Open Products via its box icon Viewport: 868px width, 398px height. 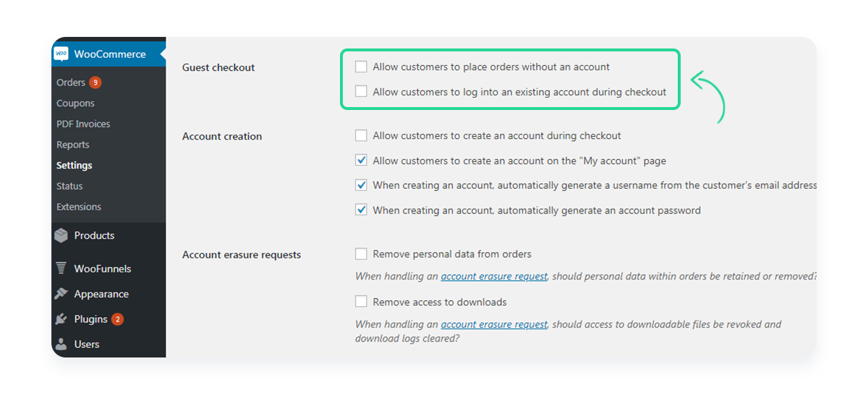[61, 236]
